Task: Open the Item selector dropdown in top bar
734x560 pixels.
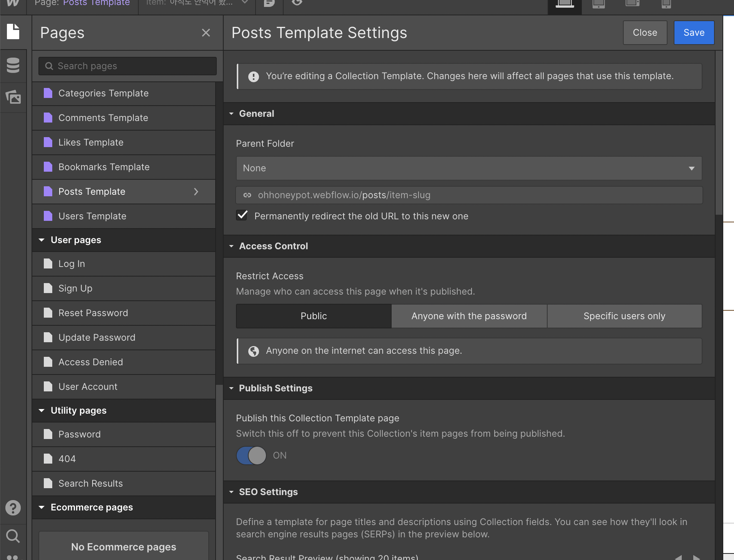Action: coord(197,3)
